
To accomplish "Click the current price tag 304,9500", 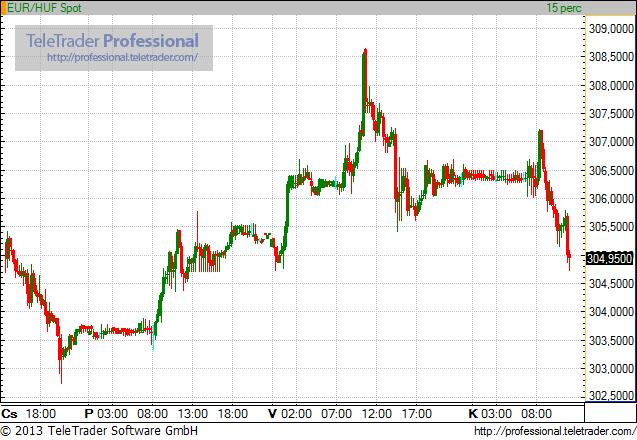I will point(609,258).
